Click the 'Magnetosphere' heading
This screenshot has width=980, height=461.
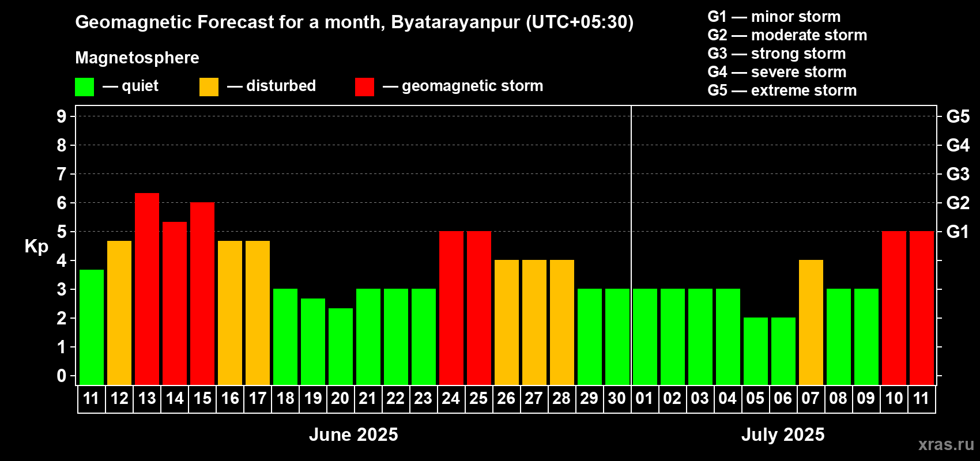[x=137, y=58]
